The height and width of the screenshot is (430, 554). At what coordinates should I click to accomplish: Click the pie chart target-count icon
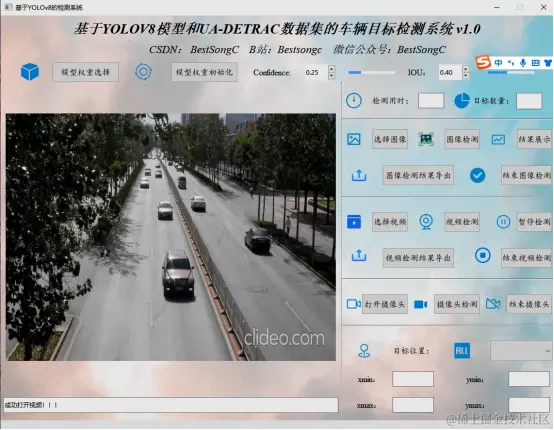click(462, 101)
